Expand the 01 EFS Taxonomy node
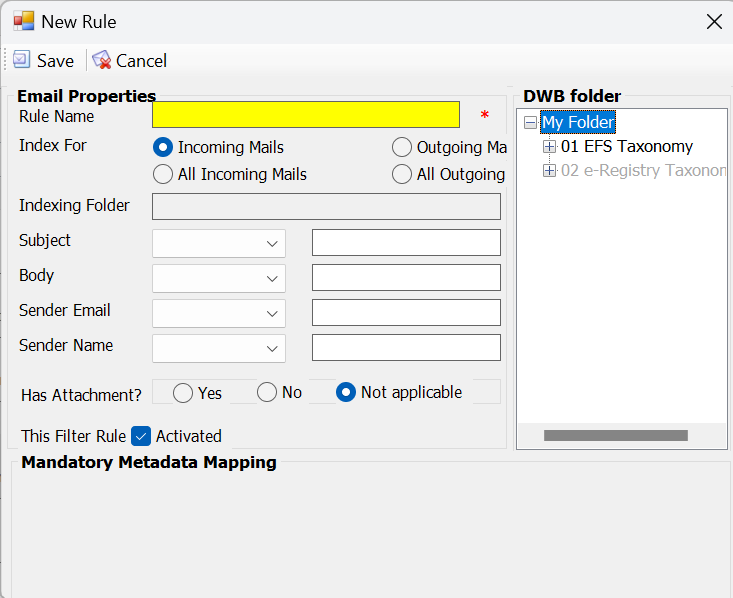 click(549, 147)
